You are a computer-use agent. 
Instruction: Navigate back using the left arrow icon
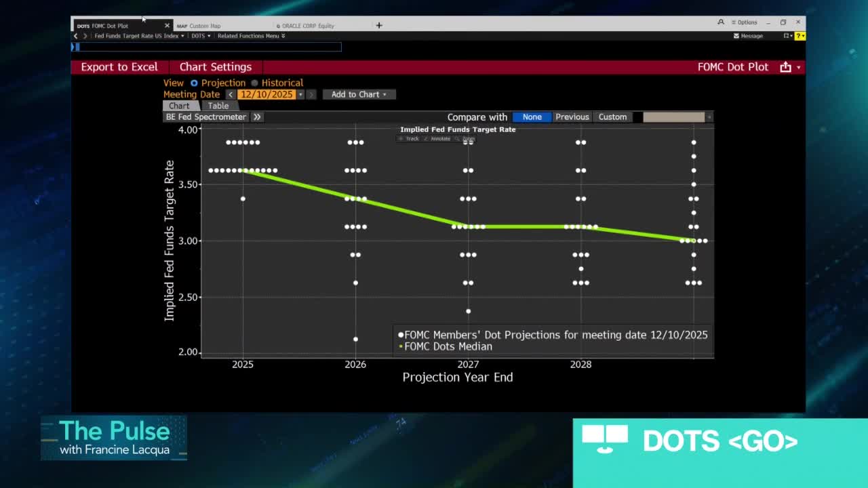click(x=76, y=36)
